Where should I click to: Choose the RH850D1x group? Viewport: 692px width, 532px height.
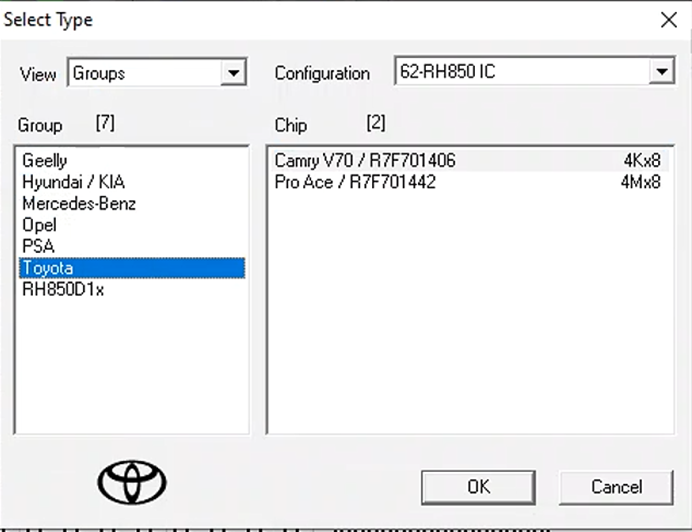click(x=63, y=290)
